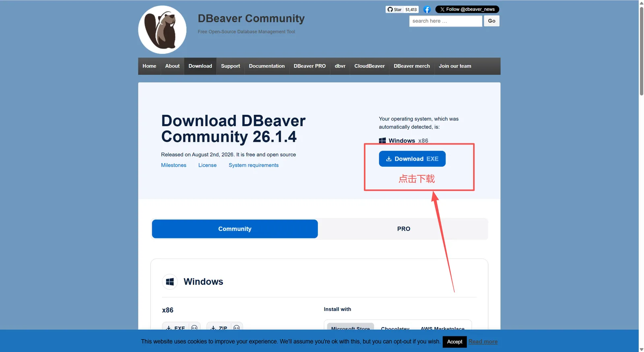Open the Read more cookie link
644x352 pixels.
pyautogui.click(x=483, y=342)
